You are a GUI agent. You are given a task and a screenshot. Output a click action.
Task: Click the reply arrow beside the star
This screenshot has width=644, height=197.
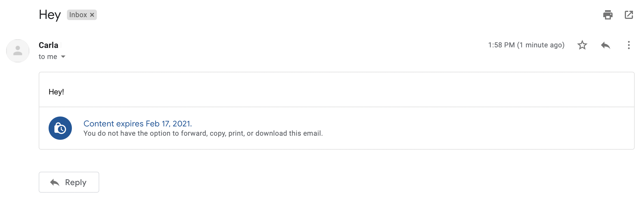click(x=606, y=45)
